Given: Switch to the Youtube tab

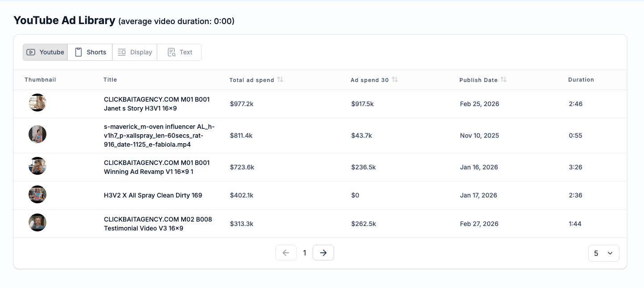Looking at the screenshot, I should (45, 52).
